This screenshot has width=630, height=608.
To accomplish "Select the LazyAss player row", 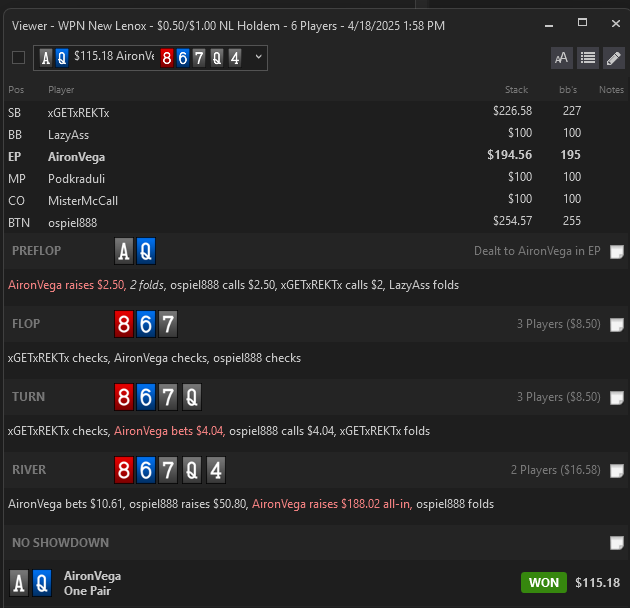I will click(315, 134).
